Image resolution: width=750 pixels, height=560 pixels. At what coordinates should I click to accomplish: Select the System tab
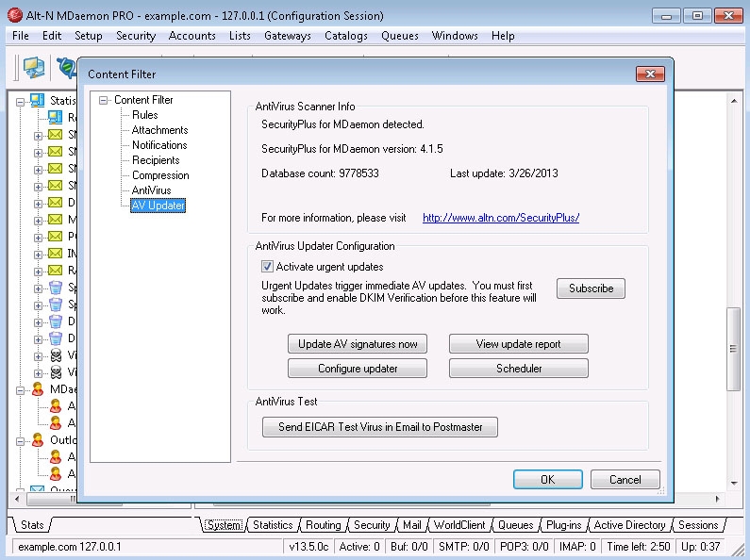[x=224, y=525]
